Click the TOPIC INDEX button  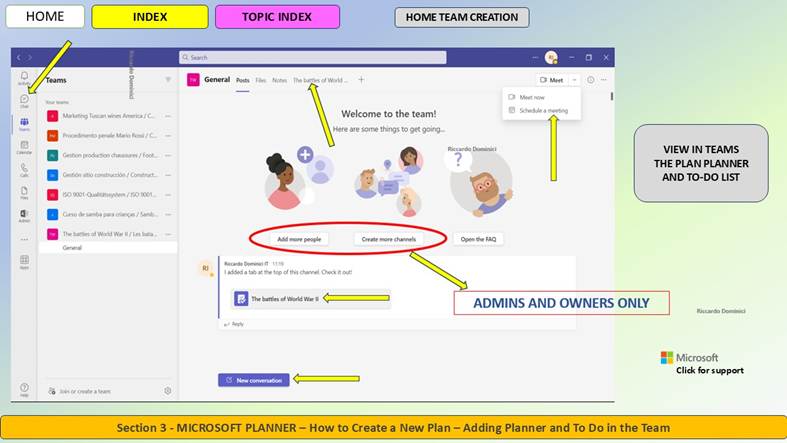(x=277, y=17)
